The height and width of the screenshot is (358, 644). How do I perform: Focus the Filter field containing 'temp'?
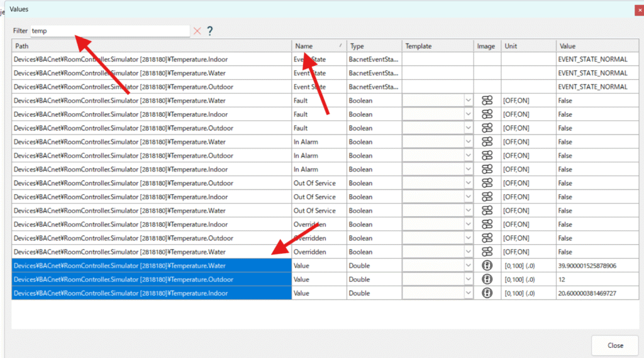(110, 31)
